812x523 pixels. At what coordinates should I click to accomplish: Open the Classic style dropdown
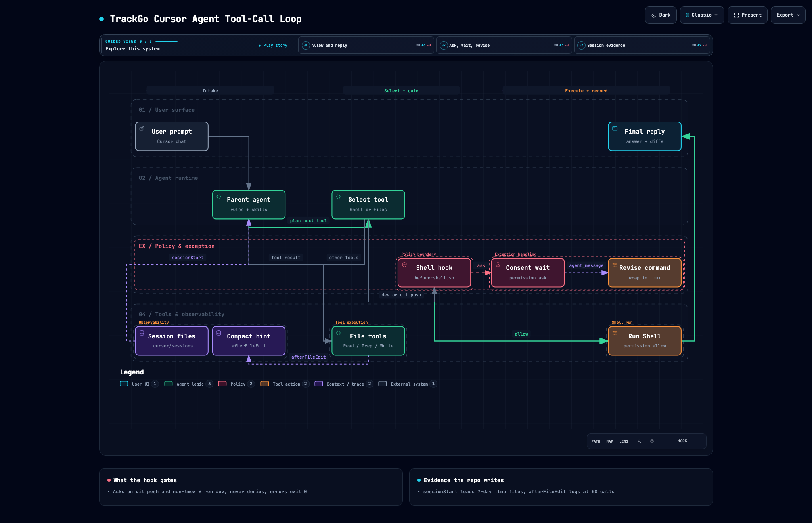tap(702, 15)
